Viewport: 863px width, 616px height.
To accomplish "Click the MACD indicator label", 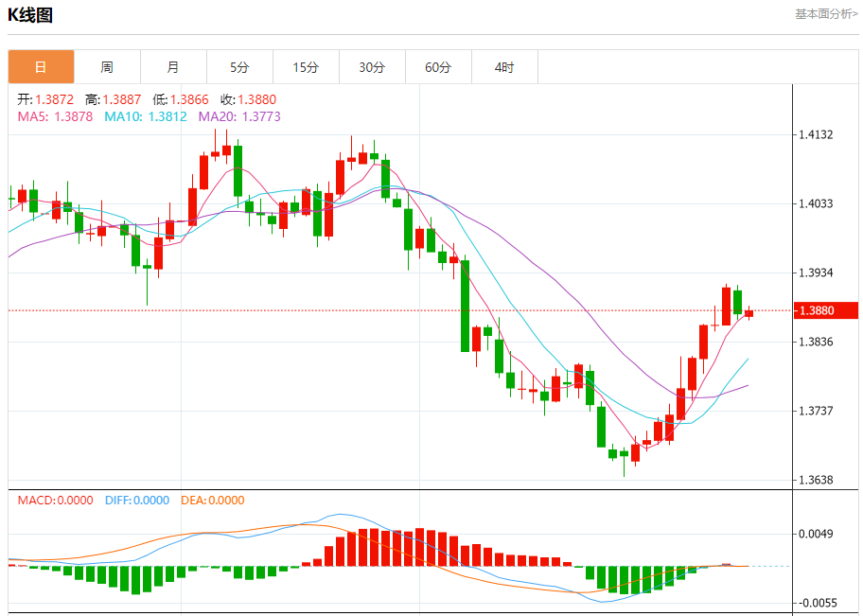I will (55, 501).
